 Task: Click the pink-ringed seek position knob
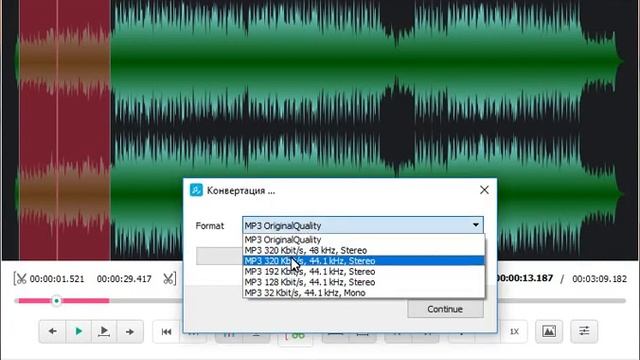[56, 301]
